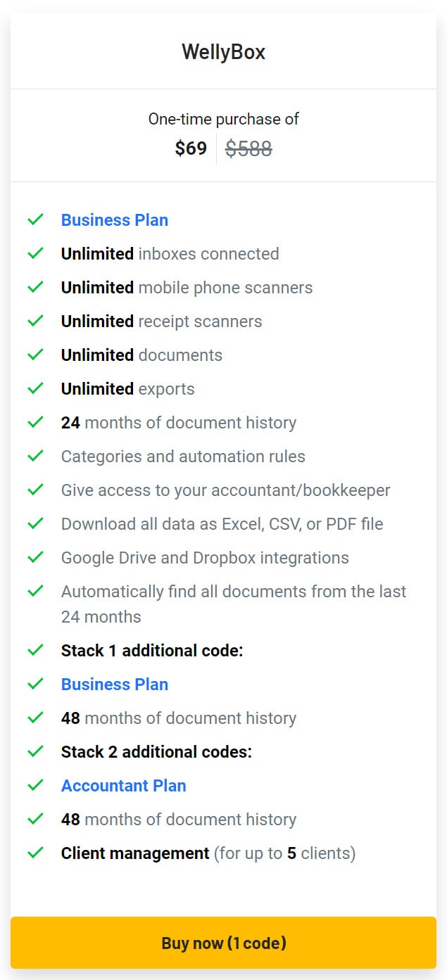Click checkmark icon beside Unlimited exports
The image size is (447, 980).
35,389
